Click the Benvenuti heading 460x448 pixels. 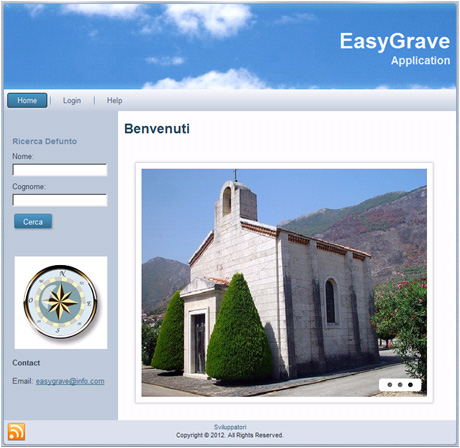(157, 129)
